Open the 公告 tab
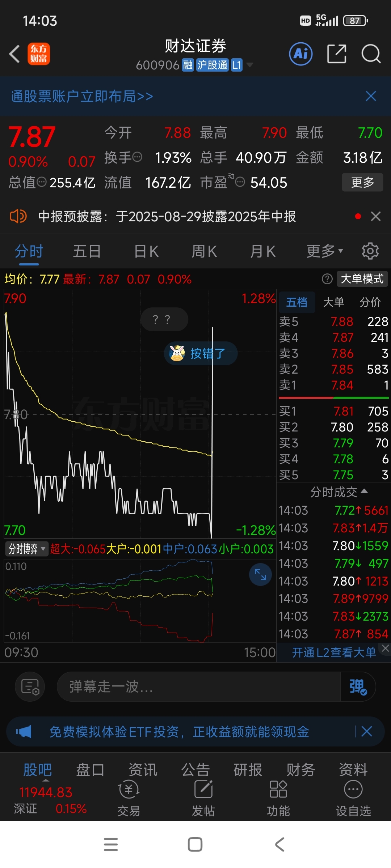Viewport: 391px width, 868px height. [x=195, y=770]
